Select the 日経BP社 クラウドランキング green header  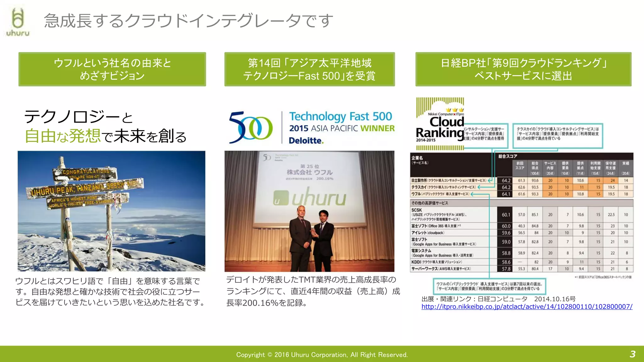(523, 69)
